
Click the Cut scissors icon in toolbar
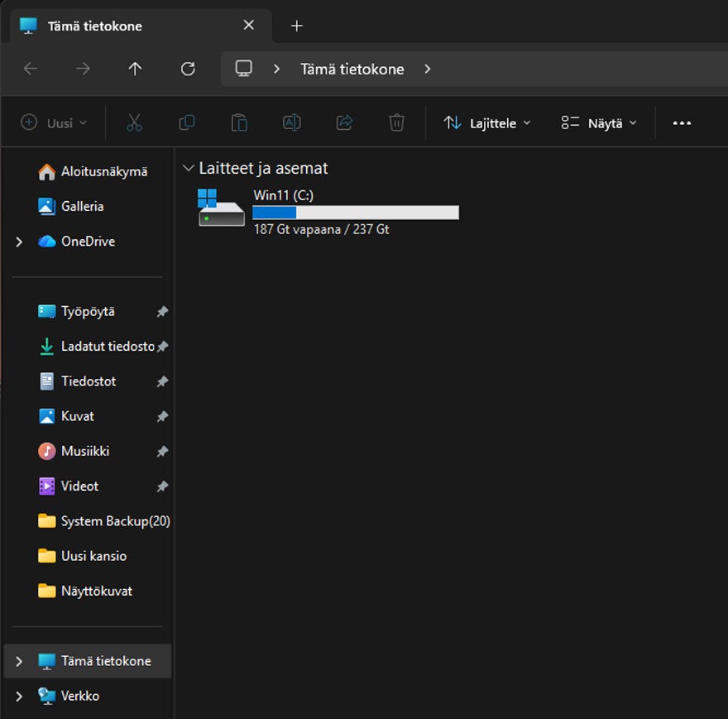(134, 123)
